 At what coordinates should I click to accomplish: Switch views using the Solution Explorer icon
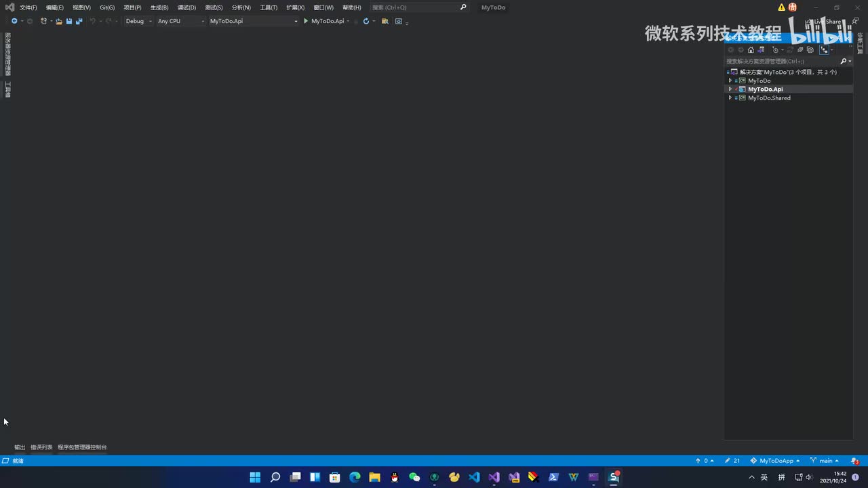[x=761, y=50]
